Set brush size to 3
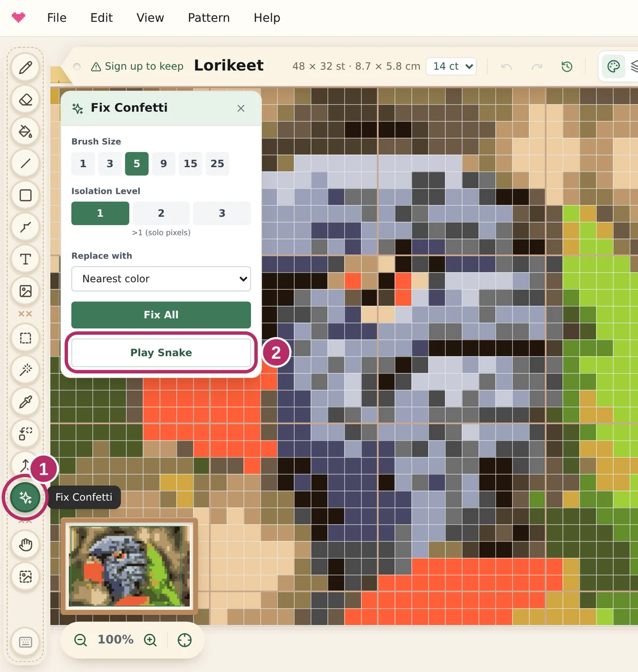Viewport: 638px width, 672px height. pos(110,164)
